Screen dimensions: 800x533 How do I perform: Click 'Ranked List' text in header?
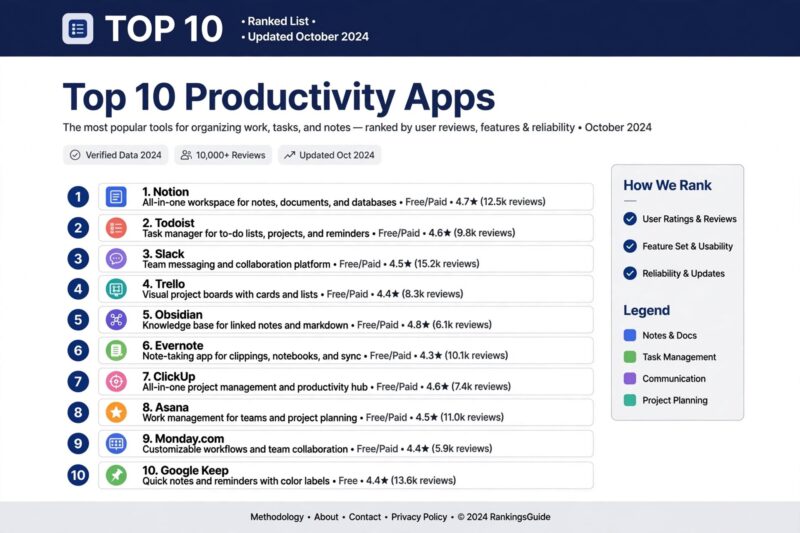coord(279,21)
